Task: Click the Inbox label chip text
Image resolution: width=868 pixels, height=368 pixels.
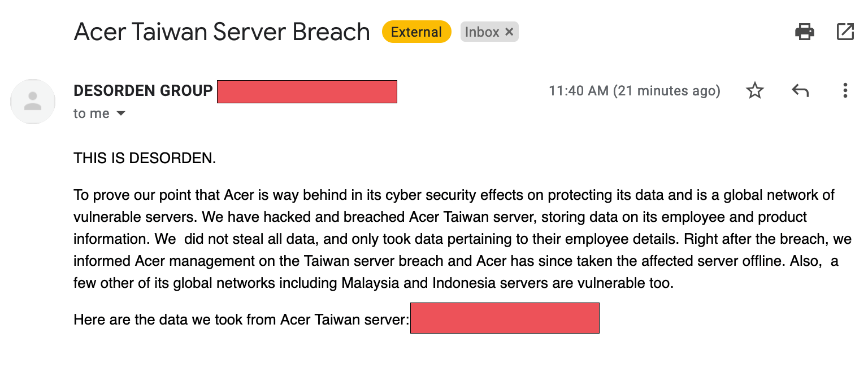Action: click(x=482, y=32)
